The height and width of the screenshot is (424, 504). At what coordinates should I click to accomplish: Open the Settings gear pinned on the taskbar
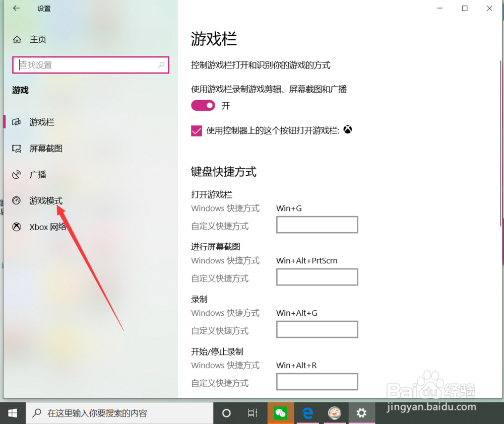362,412
